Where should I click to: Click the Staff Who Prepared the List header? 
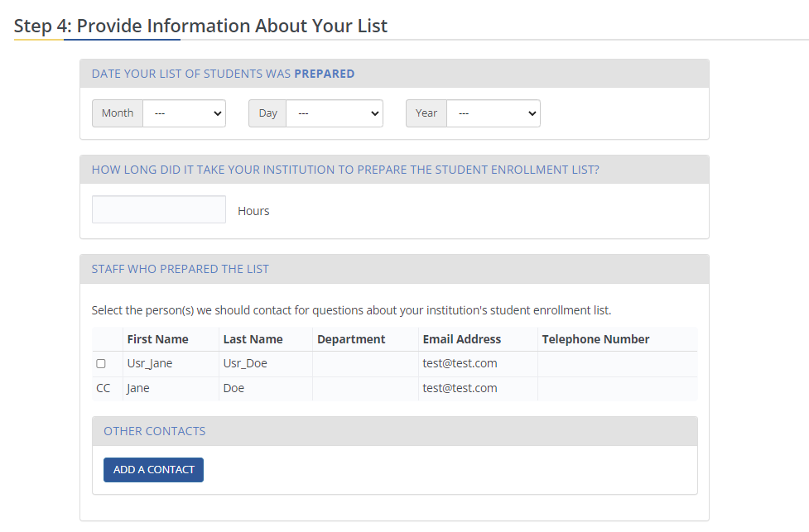pos(181,269)
